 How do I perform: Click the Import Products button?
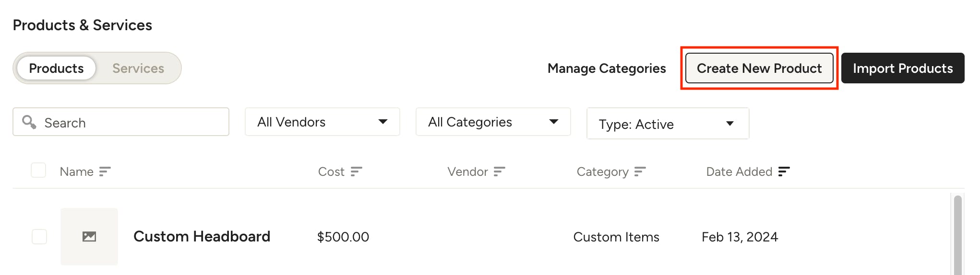click(903, 68)
